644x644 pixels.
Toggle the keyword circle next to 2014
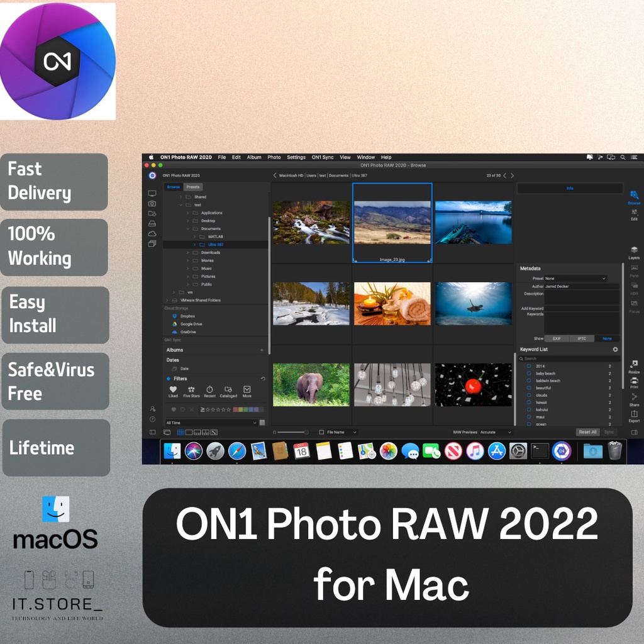[x=529, y=367]
